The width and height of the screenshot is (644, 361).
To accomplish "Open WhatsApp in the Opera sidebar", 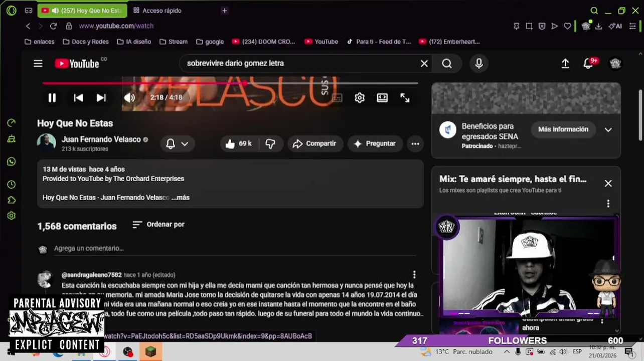I will click(11, 161).
